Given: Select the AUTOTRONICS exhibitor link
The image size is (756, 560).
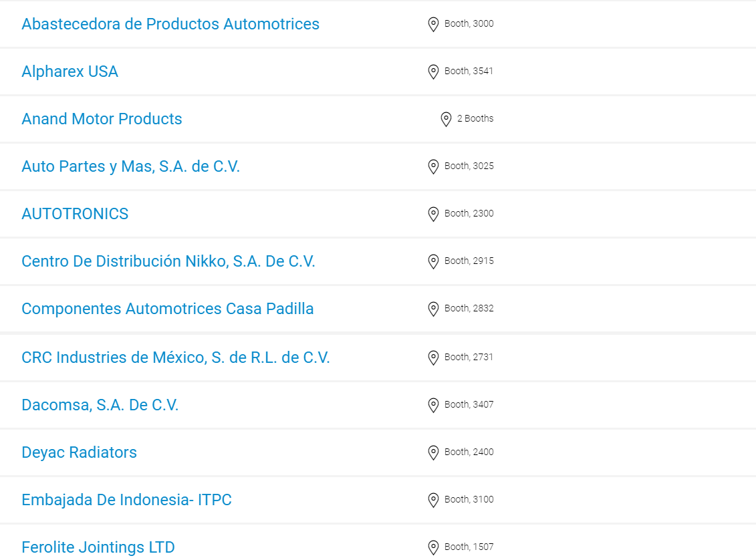Looking at the screenshot, I should (x=75, y=213).
